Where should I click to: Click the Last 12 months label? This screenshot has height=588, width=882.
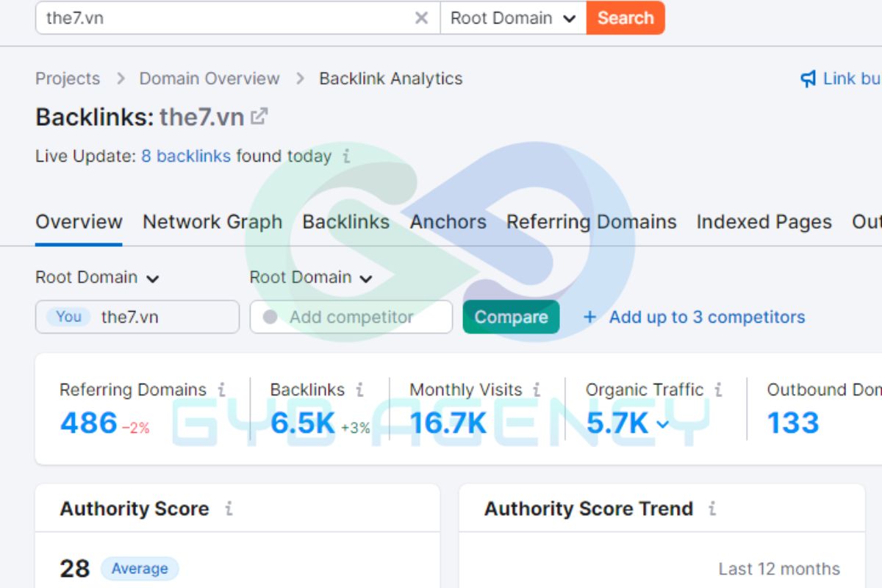point(779,569)
